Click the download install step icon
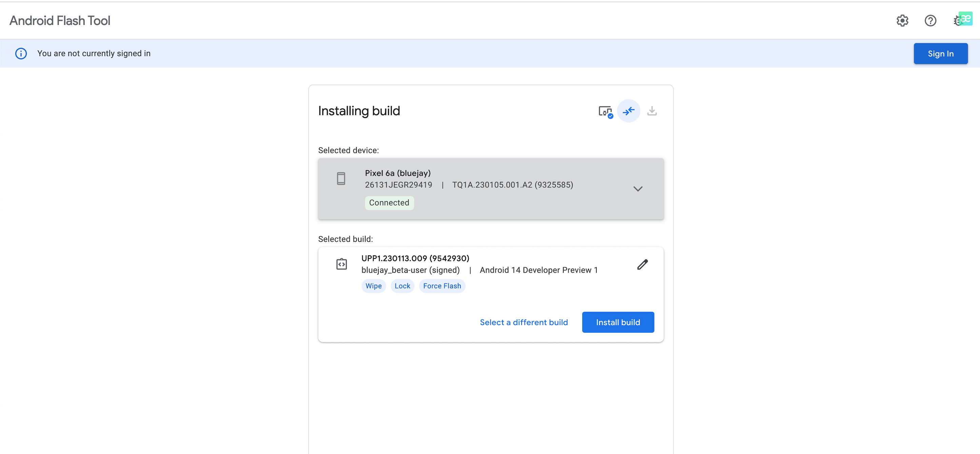Screen dimensions: 980x454 coord(652,111)
